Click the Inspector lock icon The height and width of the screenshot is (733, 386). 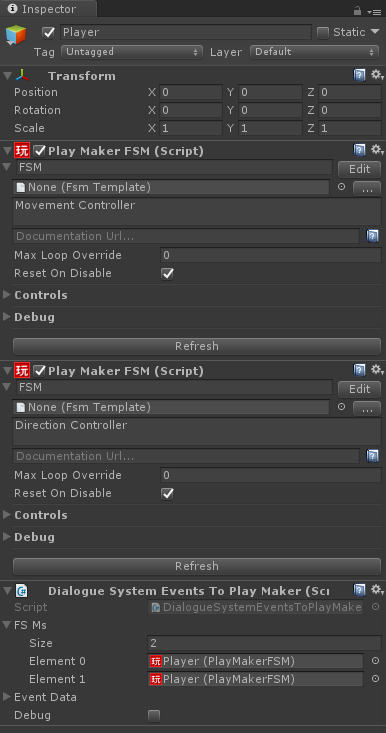click(x=357, y=10)
